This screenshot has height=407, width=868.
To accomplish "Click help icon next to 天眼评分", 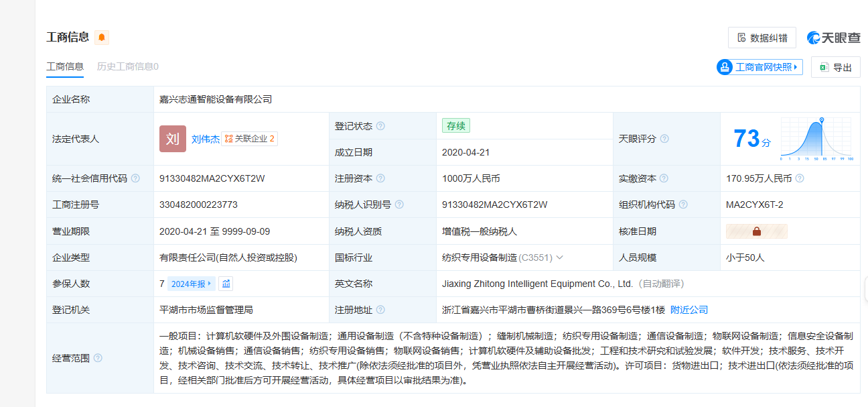I will 664,139.
